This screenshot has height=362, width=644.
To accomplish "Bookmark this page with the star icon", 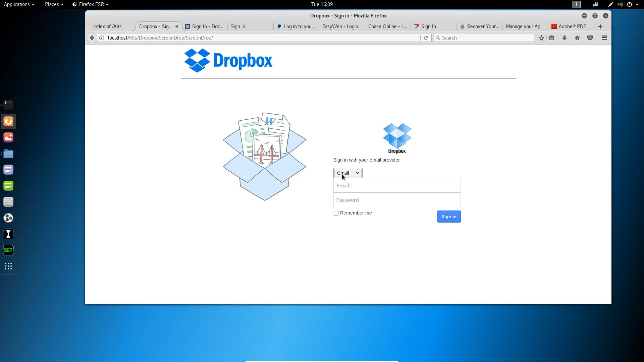I will tap(541, 38).
